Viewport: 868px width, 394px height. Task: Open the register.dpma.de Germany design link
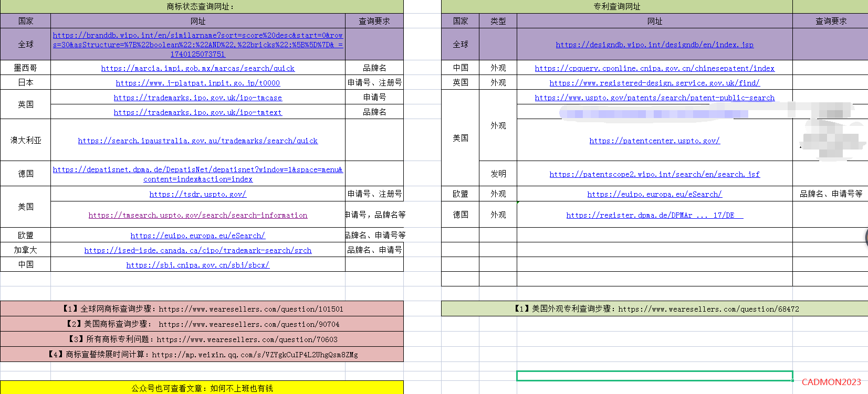coord(654,215)
